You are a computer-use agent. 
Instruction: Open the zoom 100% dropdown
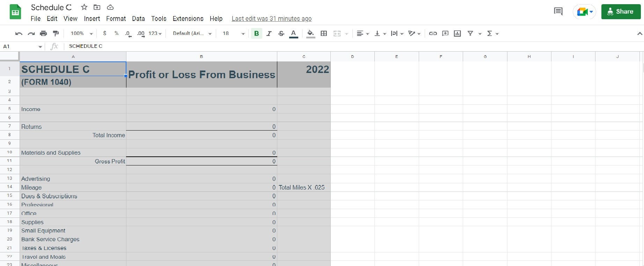coord(82,34)
